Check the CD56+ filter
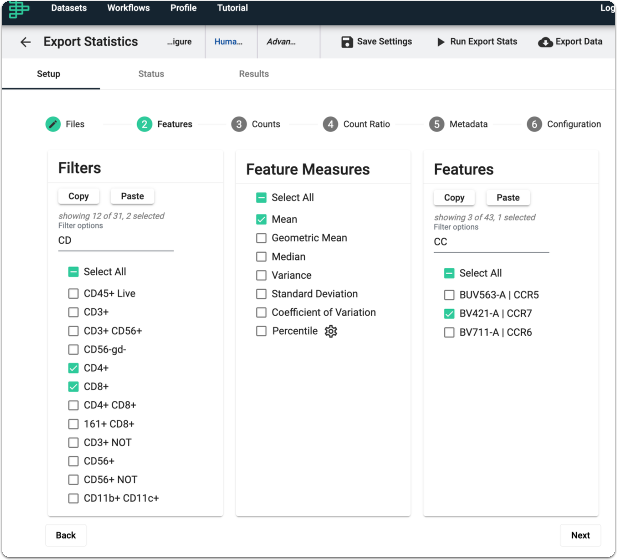This screenshot has height=560, width=617. 73,461
